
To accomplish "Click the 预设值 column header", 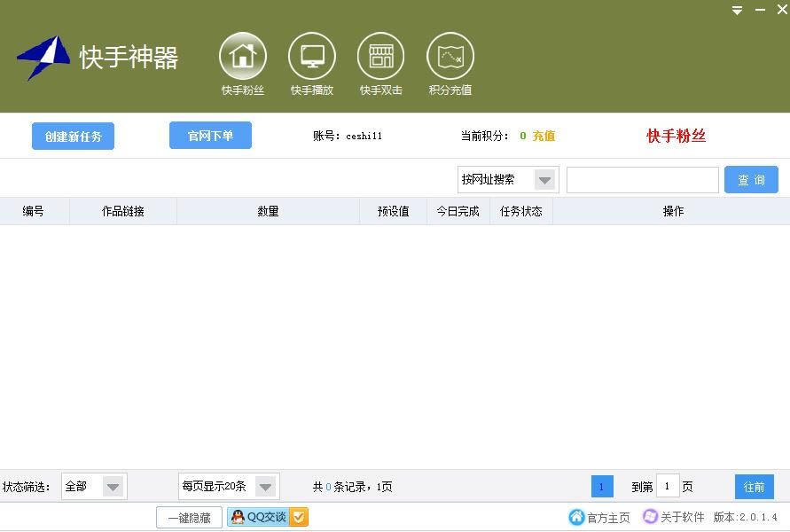I will pyautogui.click(x=393, y=211).
